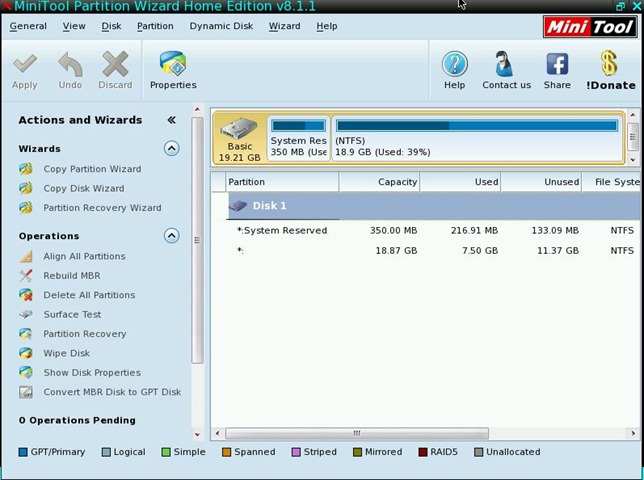Start Partition Recovery Wizard link

[102, 207]
